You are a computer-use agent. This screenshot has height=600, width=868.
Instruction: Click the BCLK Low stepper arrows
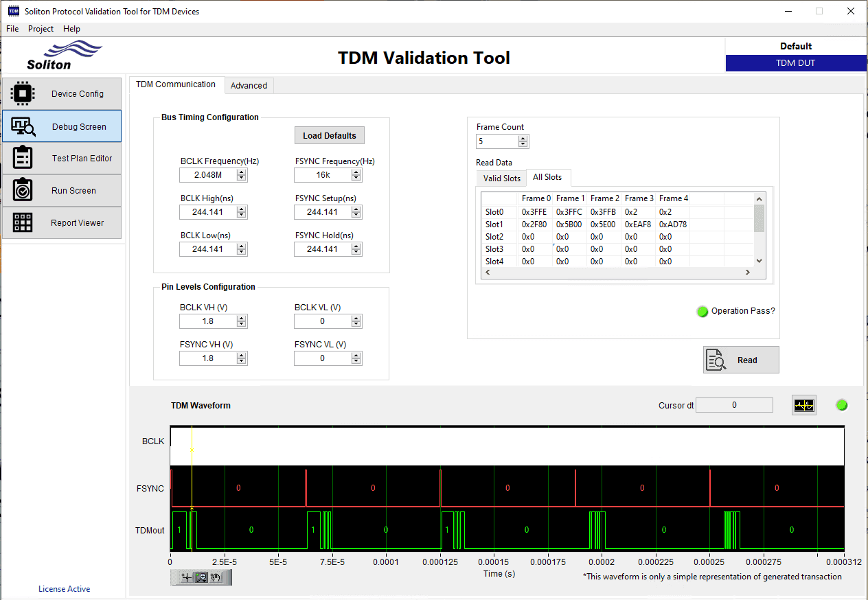click(241, 249)
